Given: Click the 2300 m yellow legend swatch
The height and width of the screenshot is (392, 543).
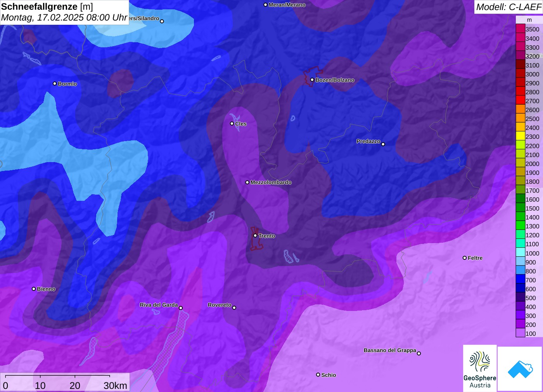Looking at the screenshot, I should (521, 136).
